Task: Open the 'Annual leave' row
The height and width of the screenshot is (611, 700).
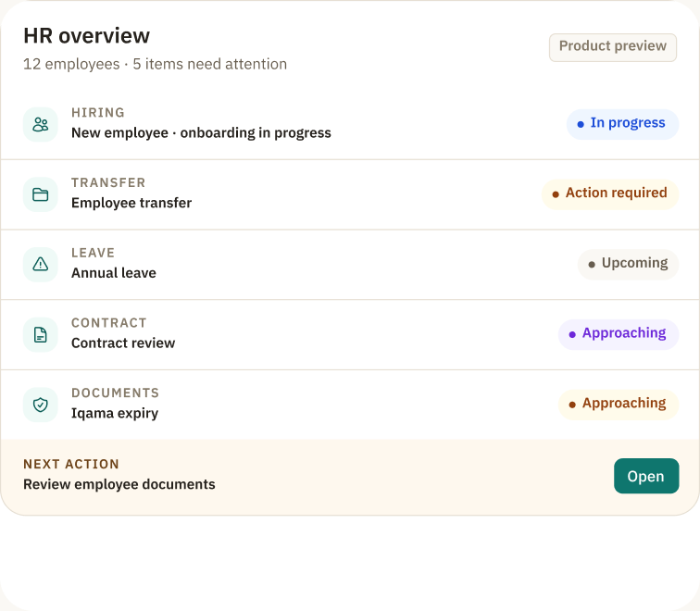Action: click(x=350, y=265)
